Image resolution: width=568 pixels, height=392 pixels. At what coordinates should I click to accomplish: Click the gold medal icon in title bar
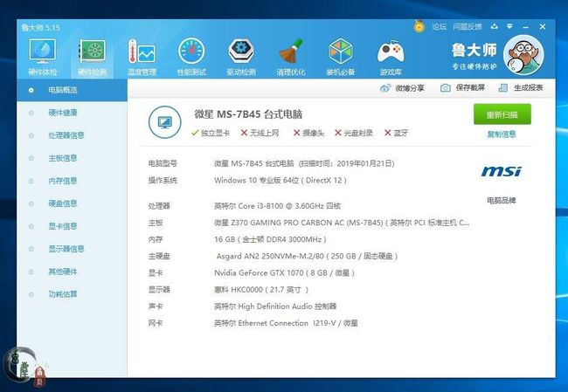tap(419, 26)
